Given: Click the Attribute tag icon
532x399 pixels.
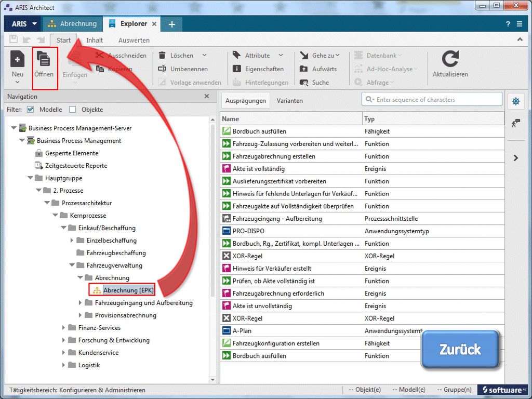Looking at the screenshot, I should (x=236, y=55).
